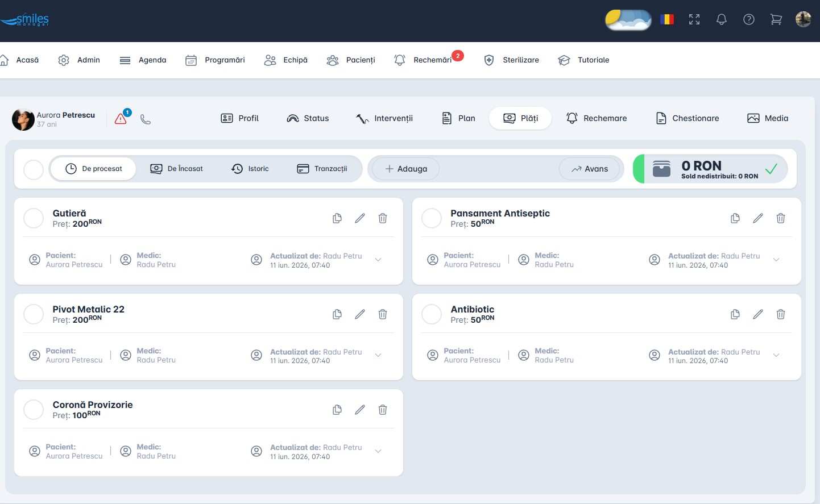Click the Adauga button
The image size is (820, 504).
(x=405, y=169)
